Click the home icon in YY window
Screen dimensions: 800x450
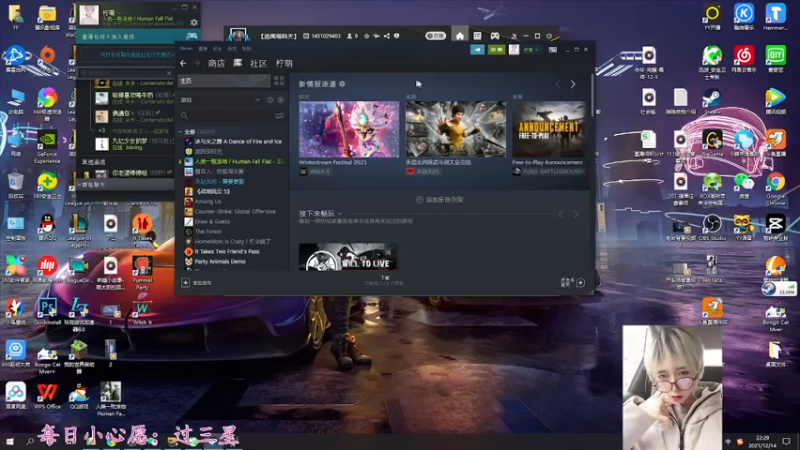pyautogui.click(x=460, y=36)
